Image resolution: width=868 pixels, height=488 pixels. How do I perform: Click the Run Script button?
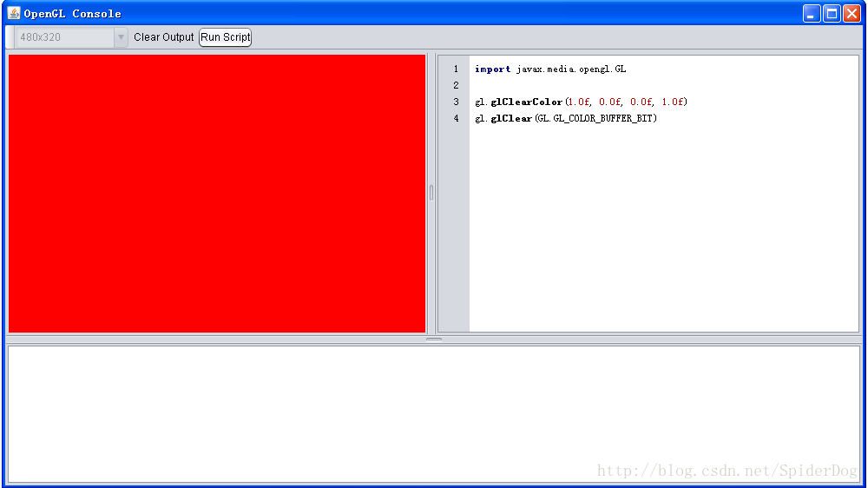click(x=226, y=37)
